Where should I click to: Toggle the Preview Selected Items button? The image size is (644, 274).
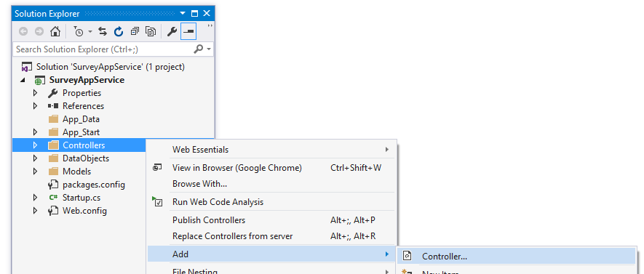coord(188,31)
